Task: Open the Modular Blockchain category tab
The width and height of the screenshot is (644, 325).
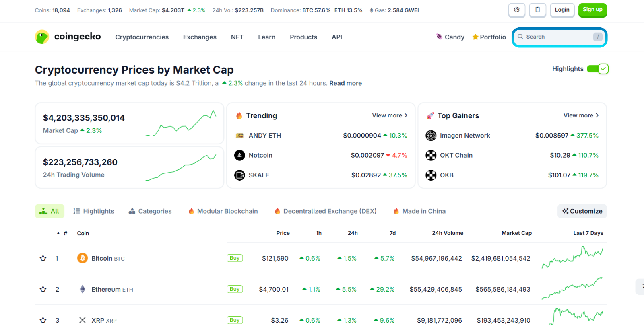Action: (223, 211)
